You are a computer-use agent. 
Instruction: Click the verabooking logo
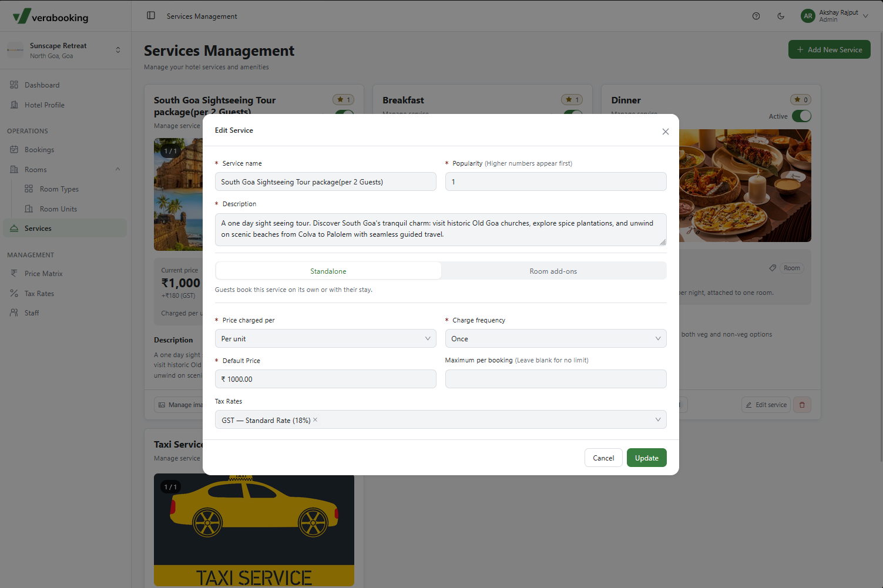click(51, 16)
